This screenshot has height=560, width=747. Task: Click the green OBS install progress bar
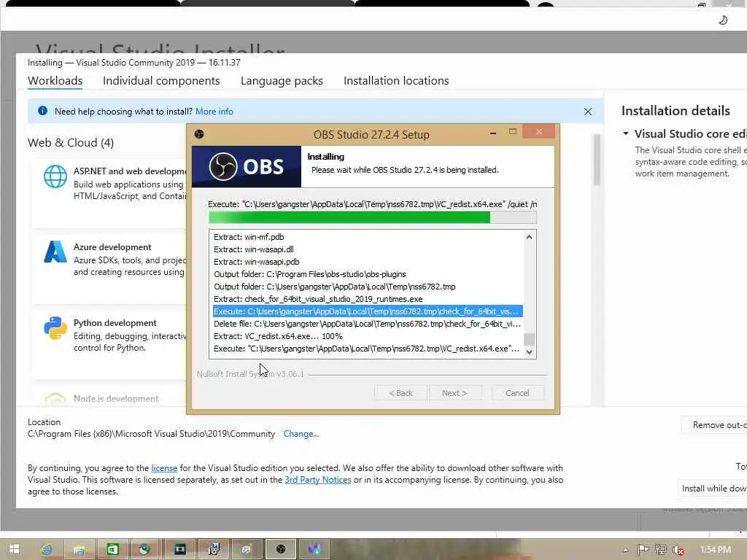(373, 217)
